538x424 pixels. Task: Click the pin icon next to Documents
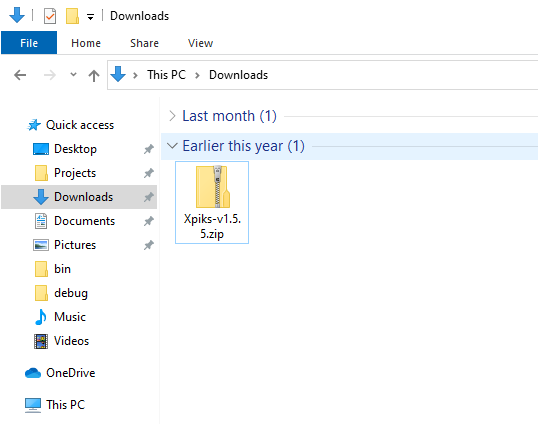tap(149, 221)
